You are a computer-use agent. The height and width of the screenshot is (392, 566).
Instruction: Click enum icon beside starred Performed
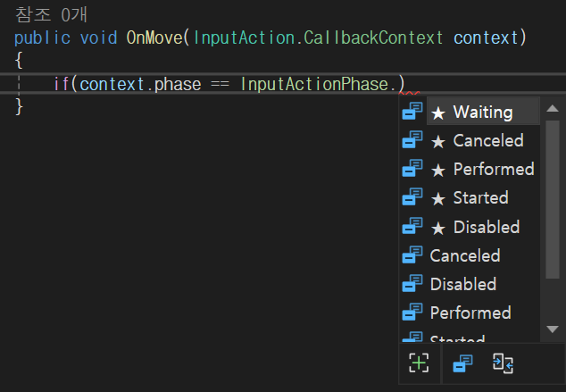pyautogui.click(x=412, y=168)
